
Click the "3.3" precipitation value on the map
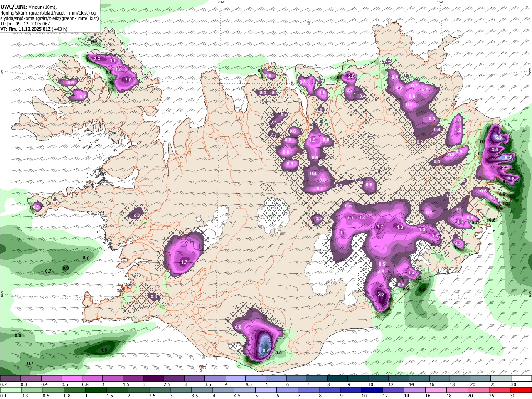(381, 294)
